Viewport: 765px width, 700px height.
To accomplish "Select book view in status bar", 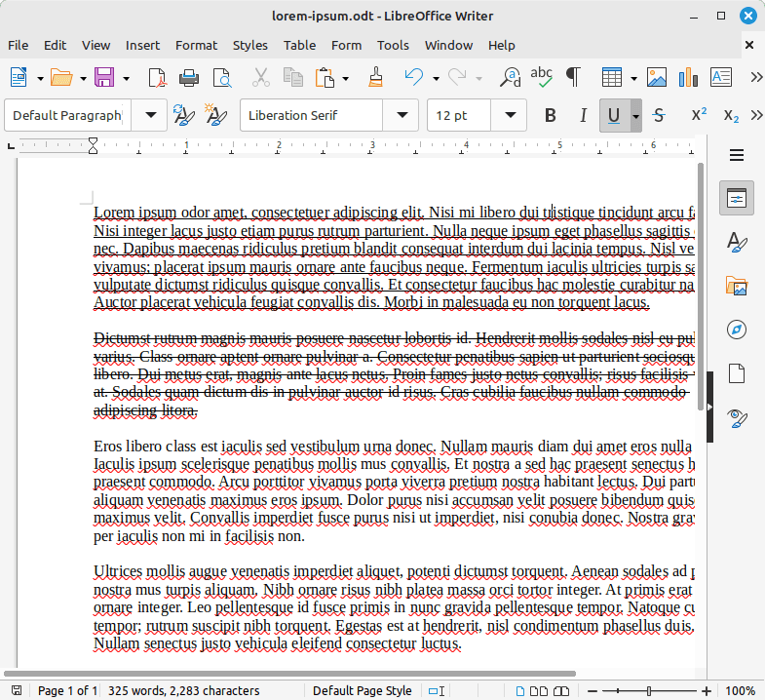I will 561,690.
